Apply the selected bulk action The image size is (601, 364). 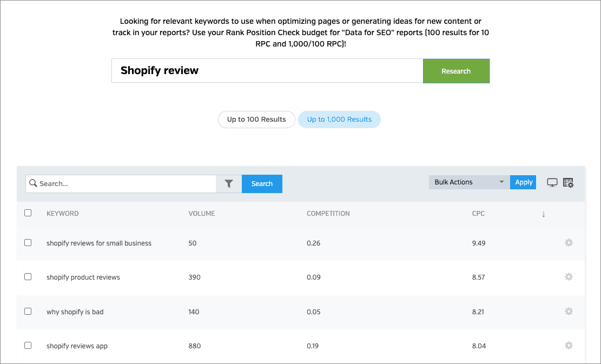click(523, 182)
